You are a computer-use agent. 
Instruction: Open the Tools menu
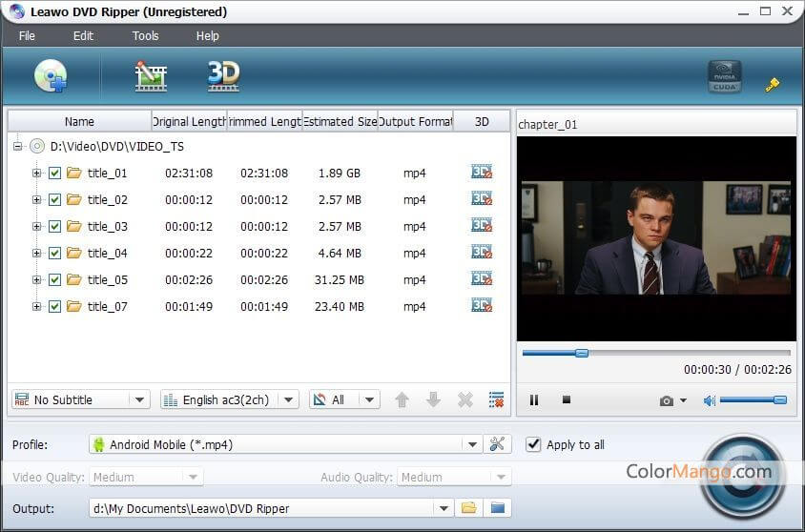coord(145,35)
